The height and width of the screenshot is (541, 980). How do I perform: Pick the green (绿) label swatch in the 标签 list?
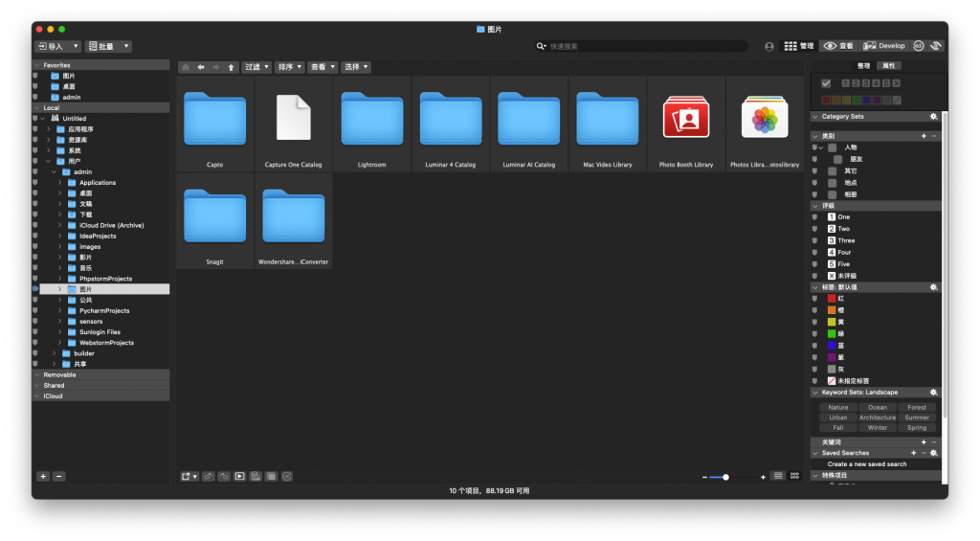pos(832,334)
